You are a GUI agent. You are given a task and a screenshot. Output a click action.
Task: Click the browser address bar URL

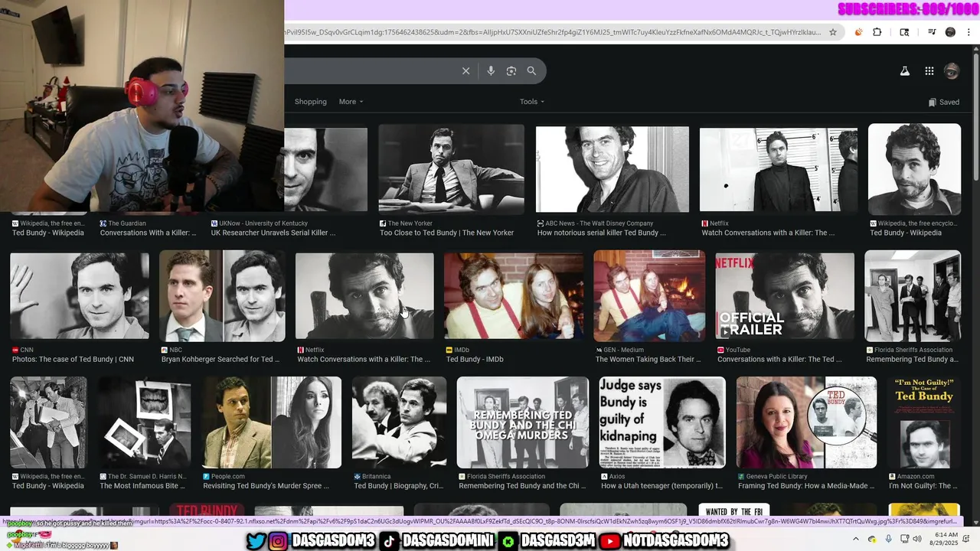pos(553,32)
